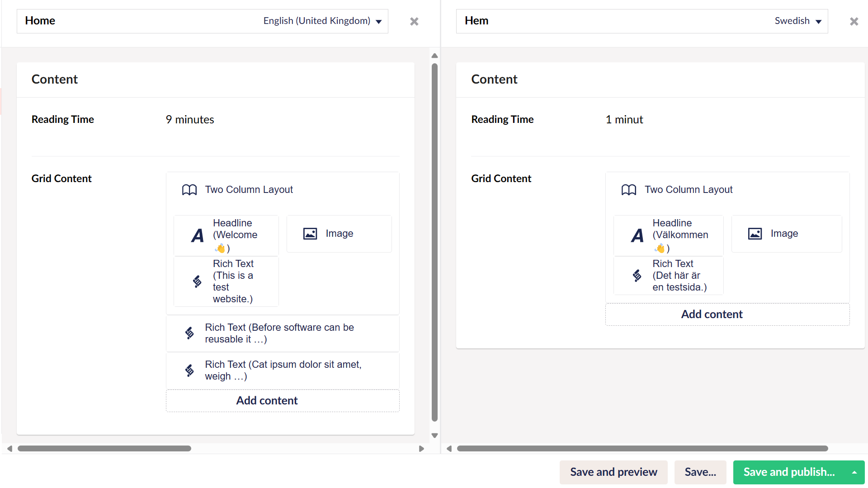Select the Two Column Layout block icon in English editor

point(189,190)
